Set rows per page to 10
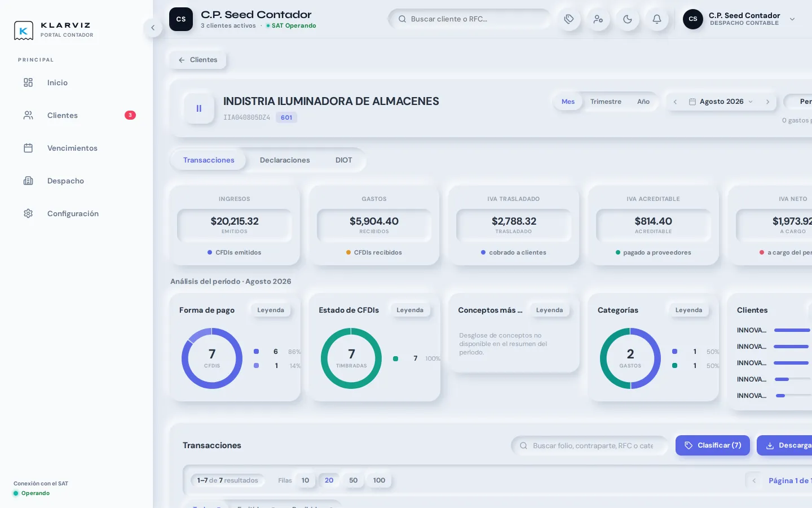The width and height of the screenshot is (812, 508). tap(305, 480)
